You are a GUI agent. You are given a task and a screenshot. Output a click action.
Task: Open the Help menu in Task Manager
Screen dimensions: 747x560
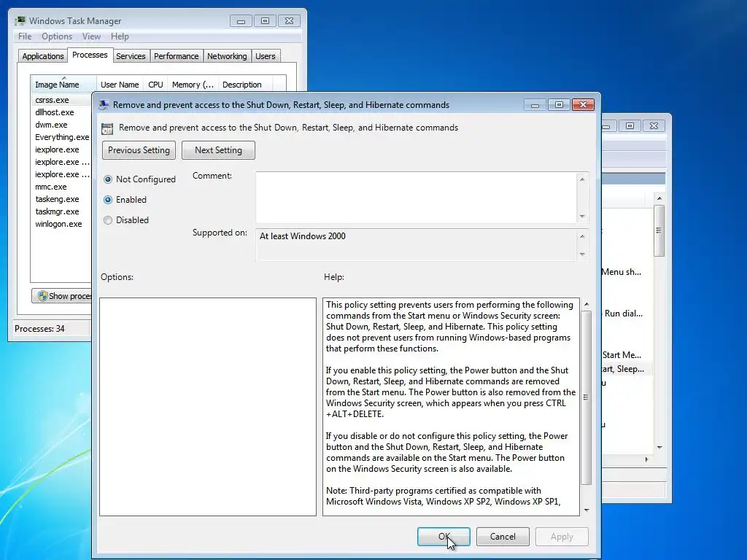(120, 36)
